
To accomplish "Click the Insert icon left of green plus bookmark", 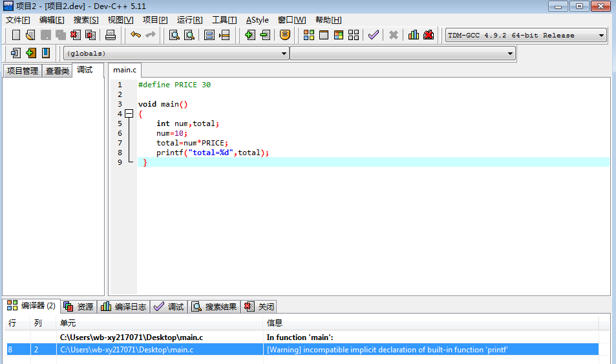I will (x=16, y=52).
